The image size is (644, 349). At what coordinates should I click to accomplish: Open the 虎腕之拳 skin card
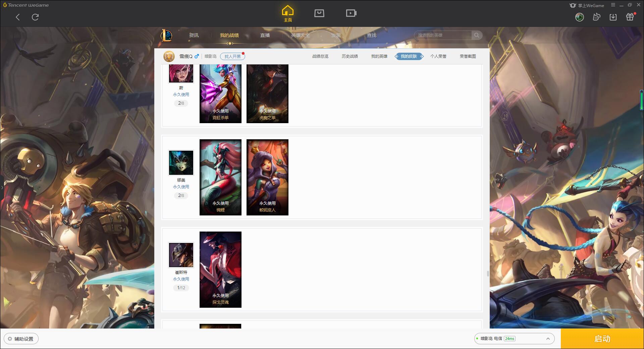(x=267, y=94)
